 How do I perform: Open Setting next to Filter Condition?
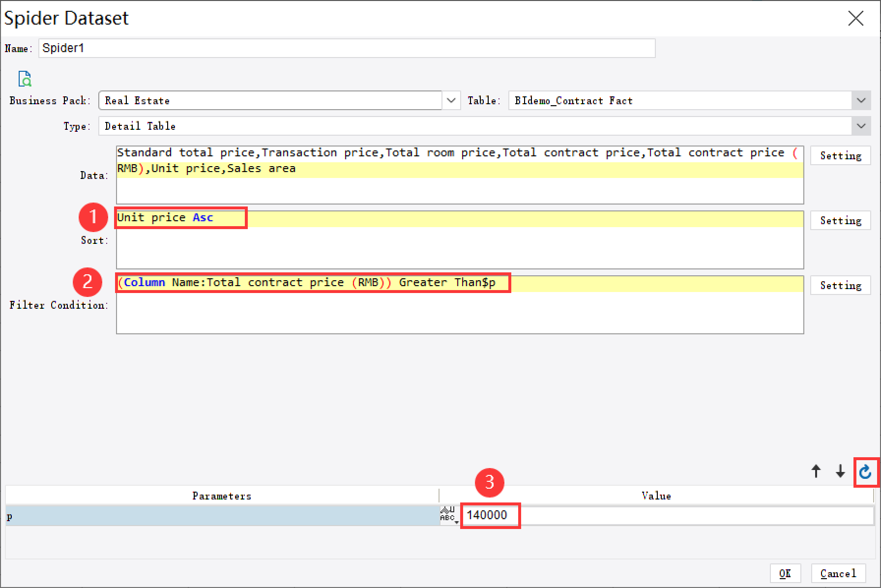tap(840, 285)
